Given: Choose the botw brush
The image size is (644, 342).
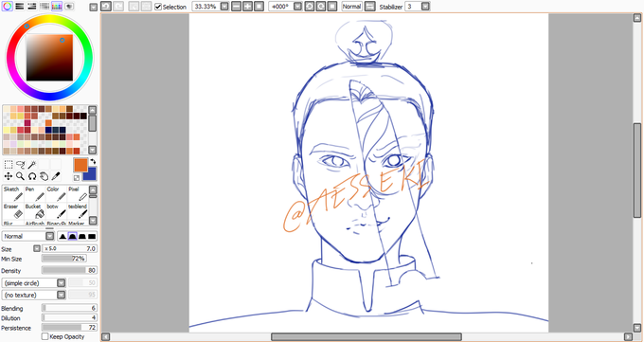Looking at the screenshot, I should click(x=57, y=211).
